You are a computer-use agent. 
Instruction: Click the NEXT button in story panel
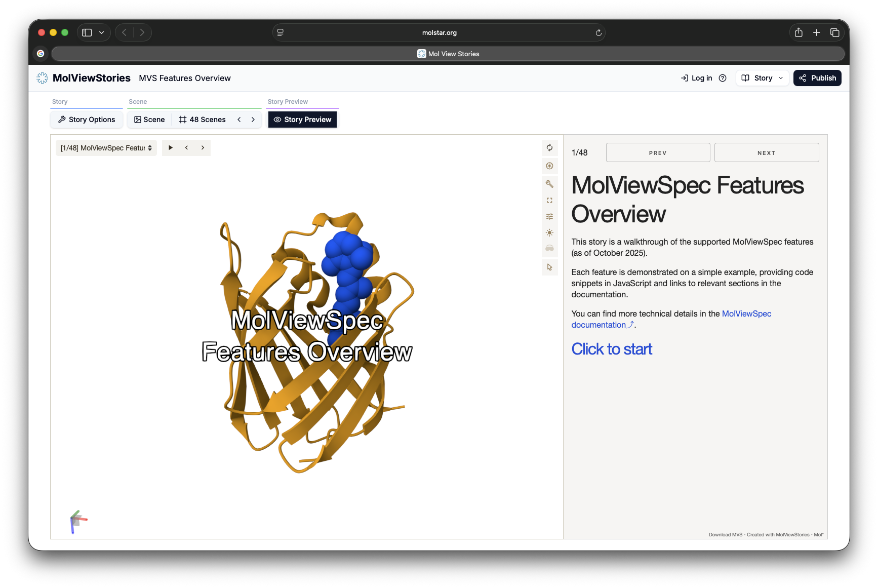point(766,153)
